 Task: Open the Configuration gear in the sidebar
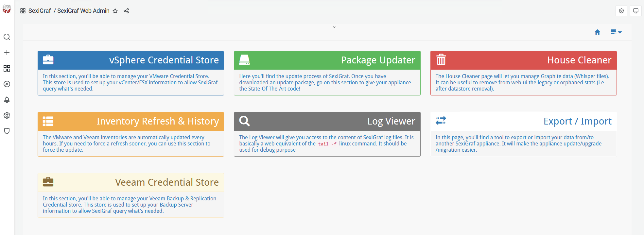pos(7,115)
